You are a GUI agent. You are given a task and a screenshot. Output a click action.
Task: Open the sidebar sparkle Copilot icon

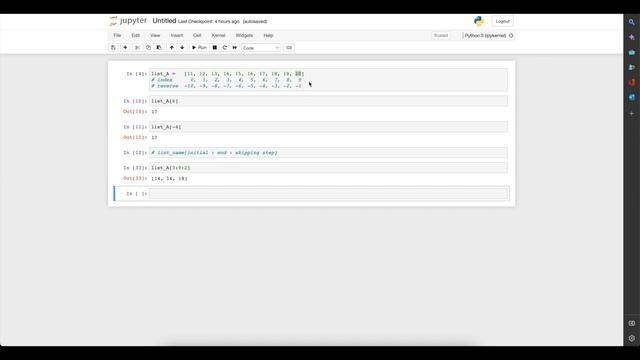(632, 37)
